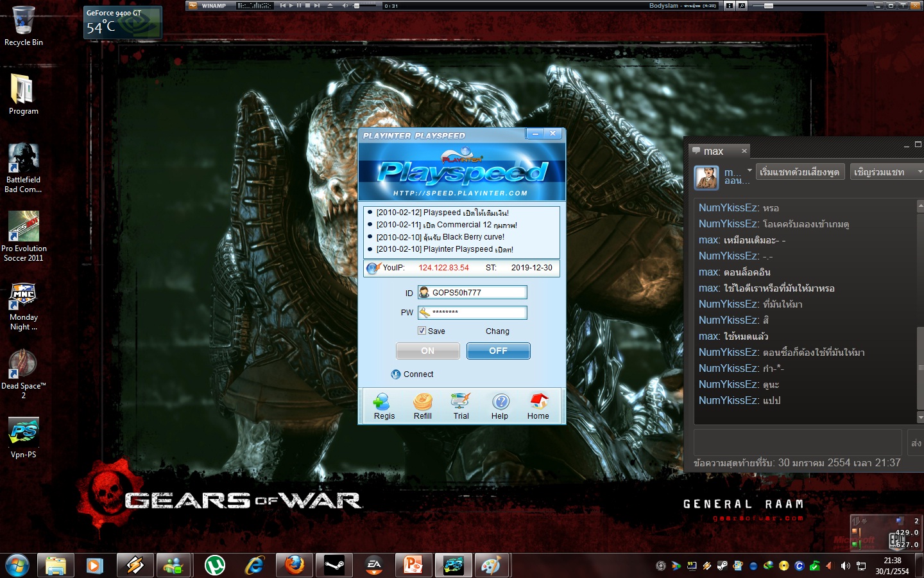This screenshot has height=578, width=924.
Task: Open the Windows Start menu orb
Action: pos(17,565)
